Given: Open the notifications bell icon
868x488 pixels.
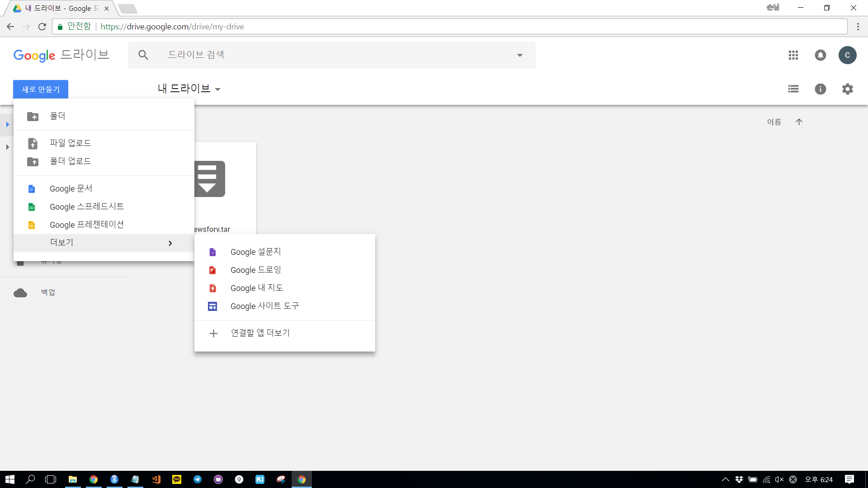Looking at the screenshot, I should [x=821, y=55].
